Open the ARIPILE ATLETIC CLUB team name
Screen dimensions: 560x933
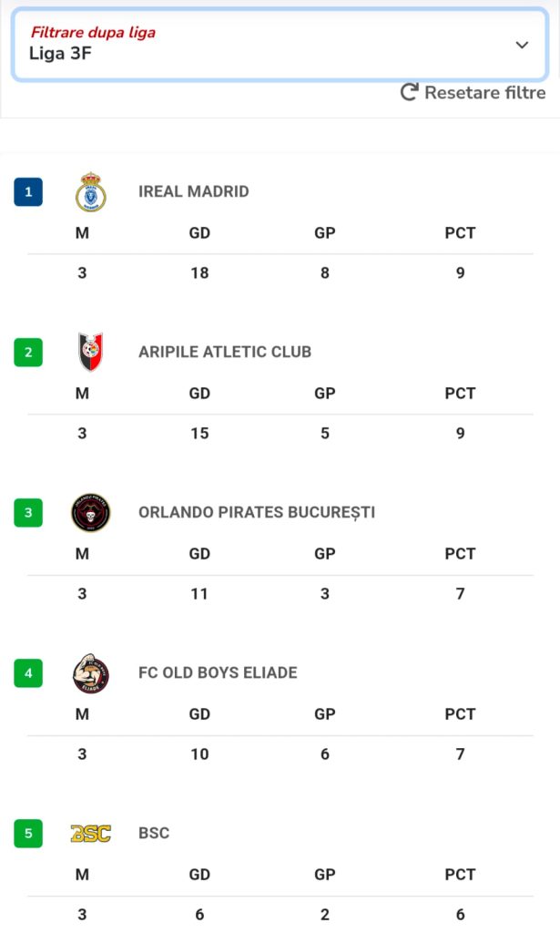point(224,352)
